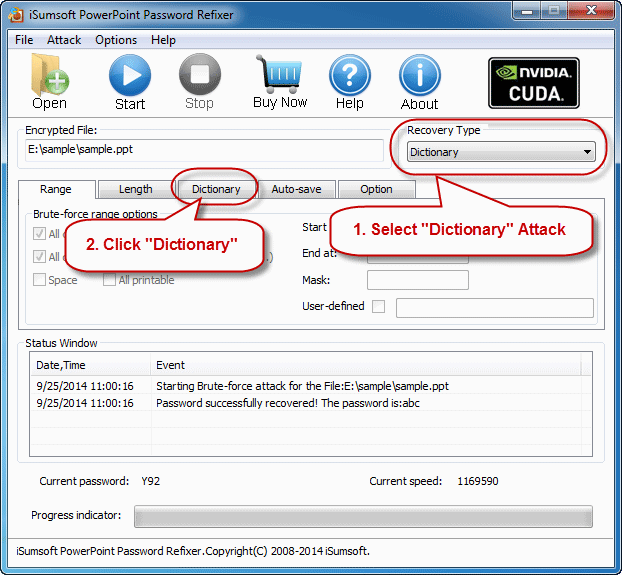Open the Help menu
Screen dimensions: 622x575
point(163,40)
